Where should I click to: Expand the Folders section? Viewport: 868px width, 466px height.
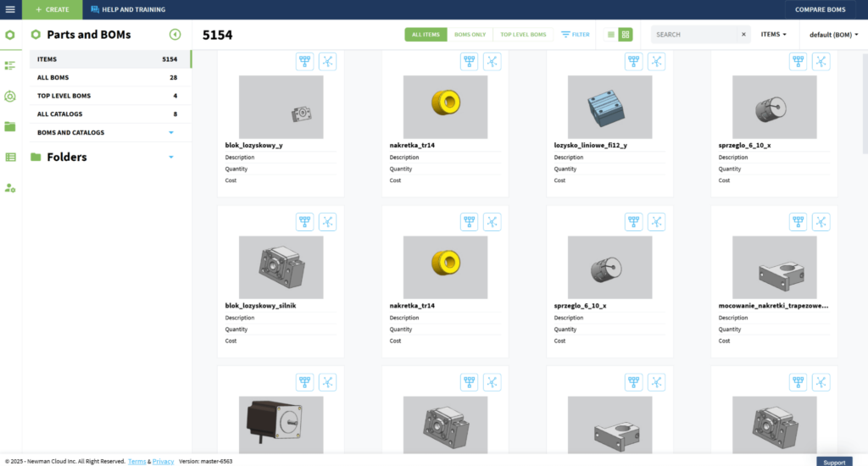[171, 158]
